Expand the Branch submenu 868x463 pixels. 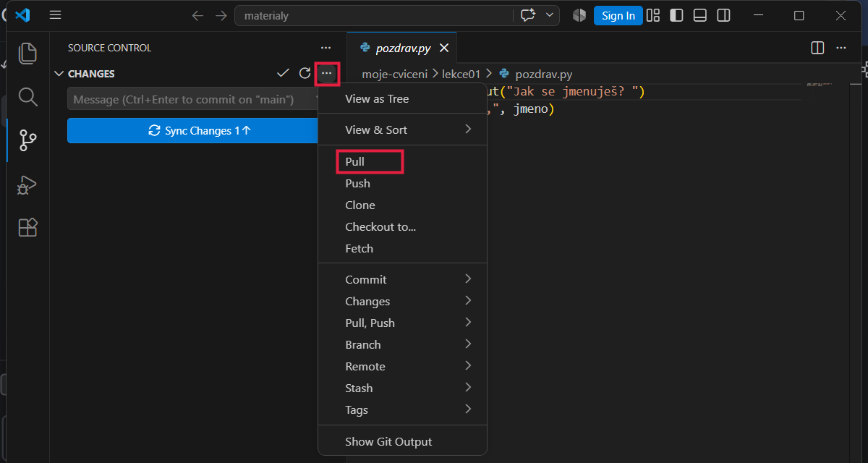[402, 344]
